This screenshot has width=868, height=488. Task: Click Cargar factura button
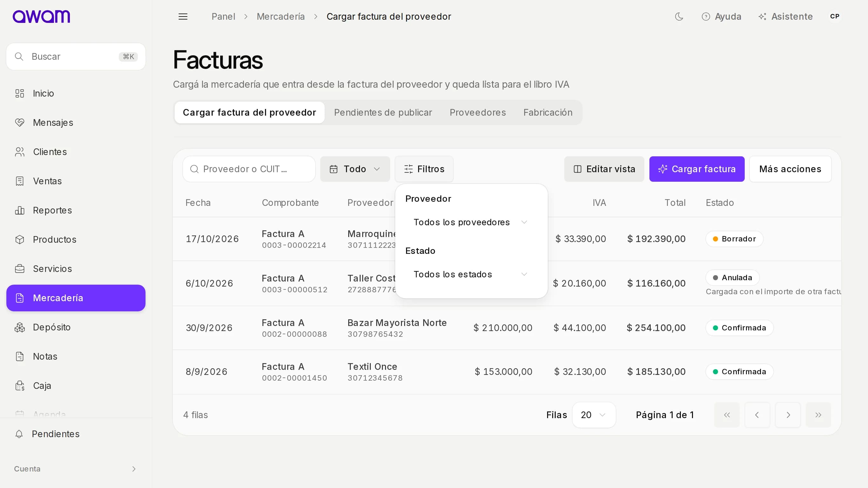click(697, 169)
